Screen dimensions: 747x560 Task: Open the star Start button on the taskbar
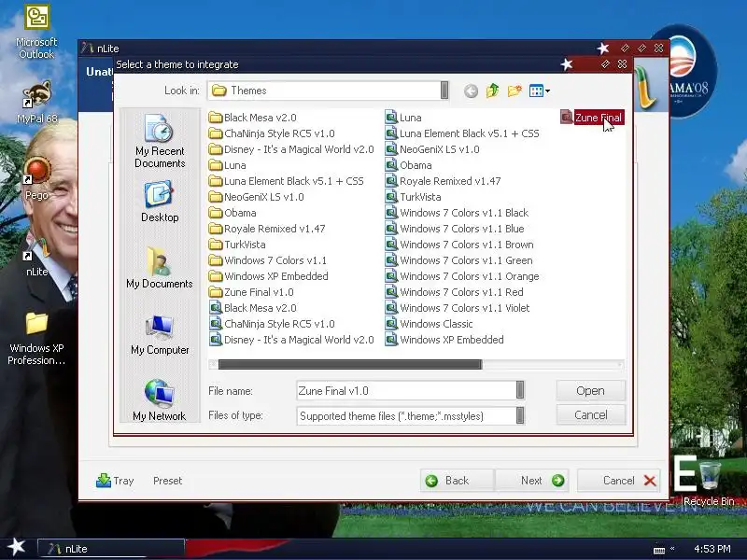coord(17,547)
